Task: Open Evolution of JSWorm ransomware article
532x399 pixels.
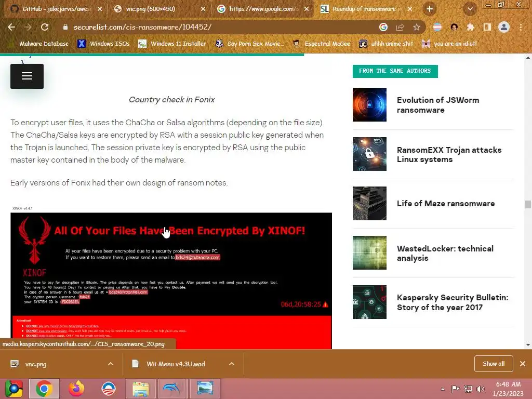Action: 437,105
